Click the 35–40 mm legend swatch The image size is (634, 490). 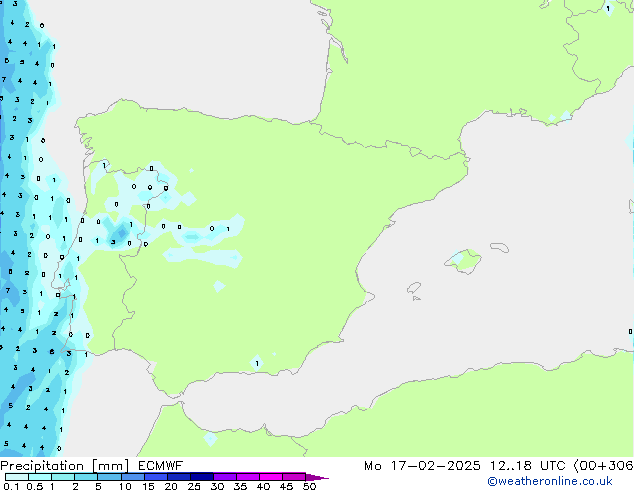pos(247,477)
